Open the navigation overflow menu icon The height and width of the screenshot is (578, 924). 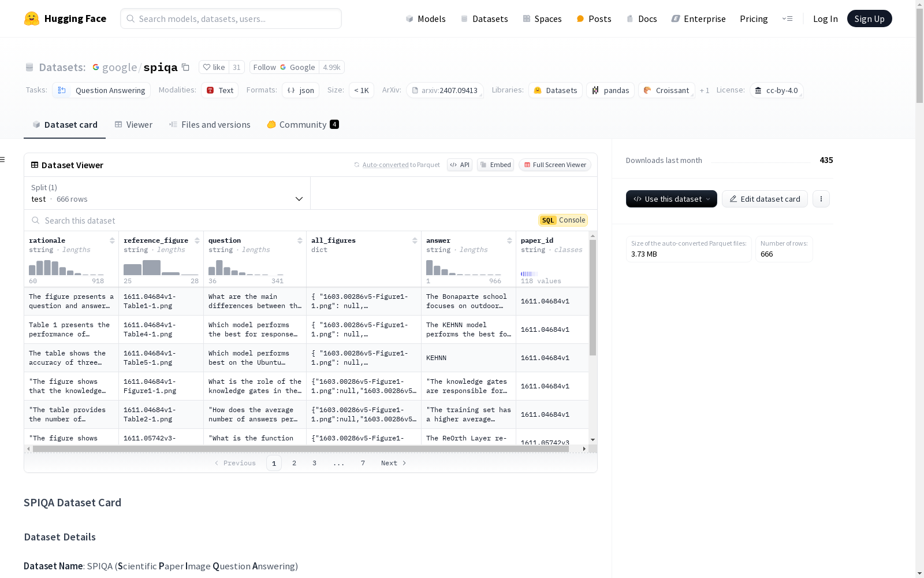[787, 18]
